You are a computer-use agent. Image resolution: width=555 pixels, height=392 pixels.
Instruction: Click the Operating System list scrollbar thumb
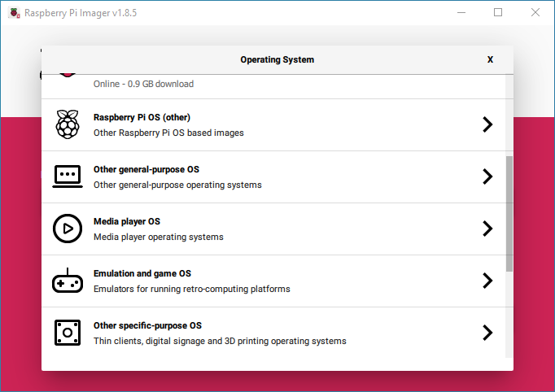509,214
